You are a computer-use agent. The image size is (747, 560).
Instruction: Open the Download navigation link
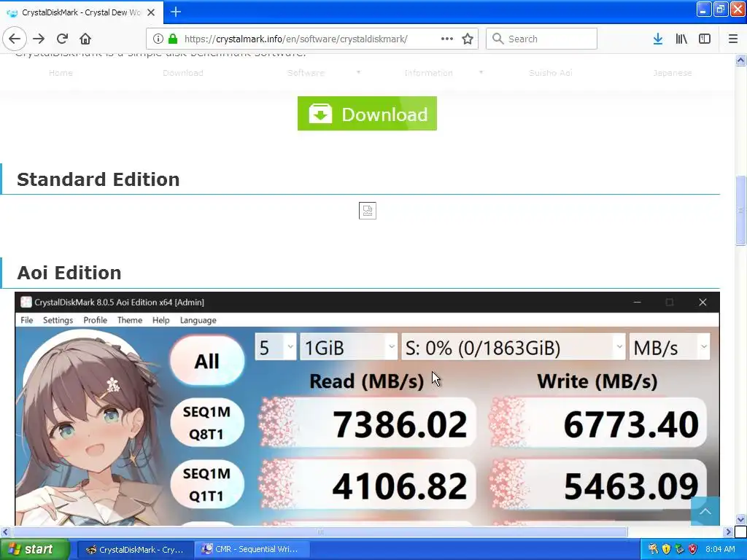pos(183,73)
